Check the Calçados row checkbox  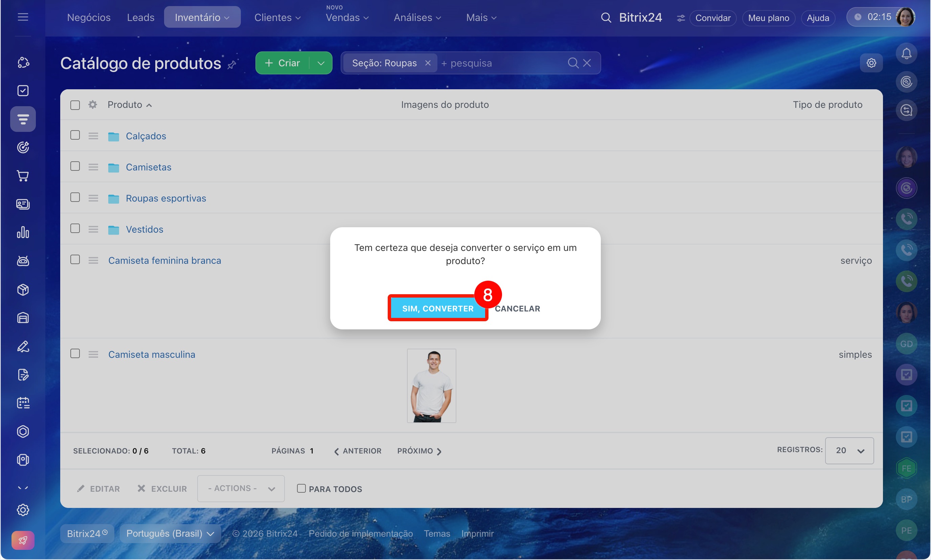point(75,135)
